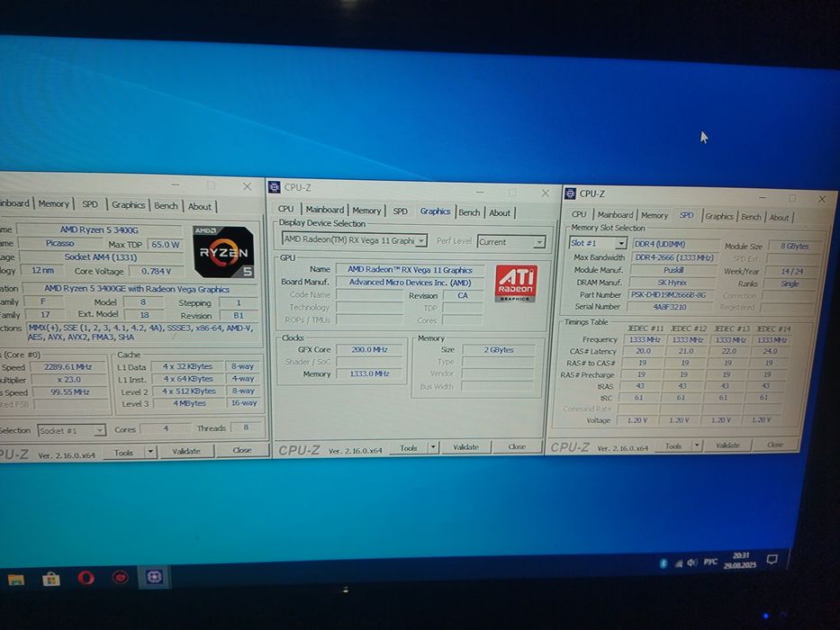840x630 pixels.
Task: Click the module size '8 GBytes' field
Action: click(794, 246)
